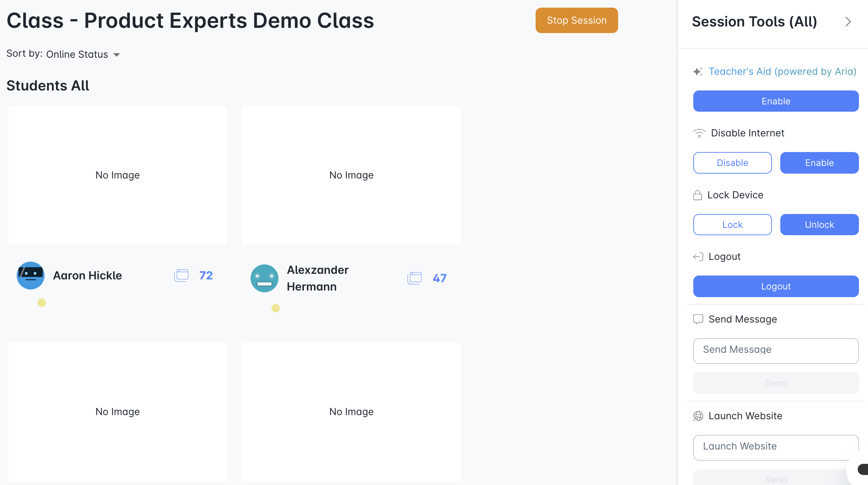868x485 pixels.
Task: Select the Disable internet option
Action: 732,163
